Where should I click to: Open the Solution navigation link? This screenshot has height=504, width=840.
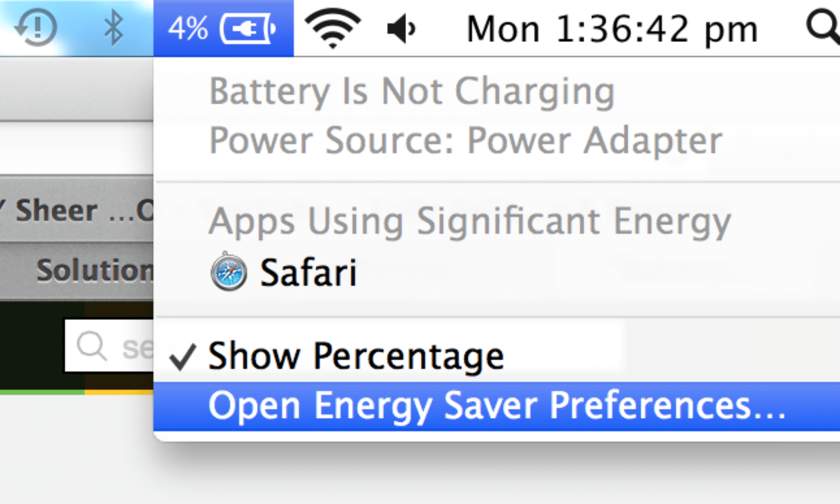coord(95,270)
